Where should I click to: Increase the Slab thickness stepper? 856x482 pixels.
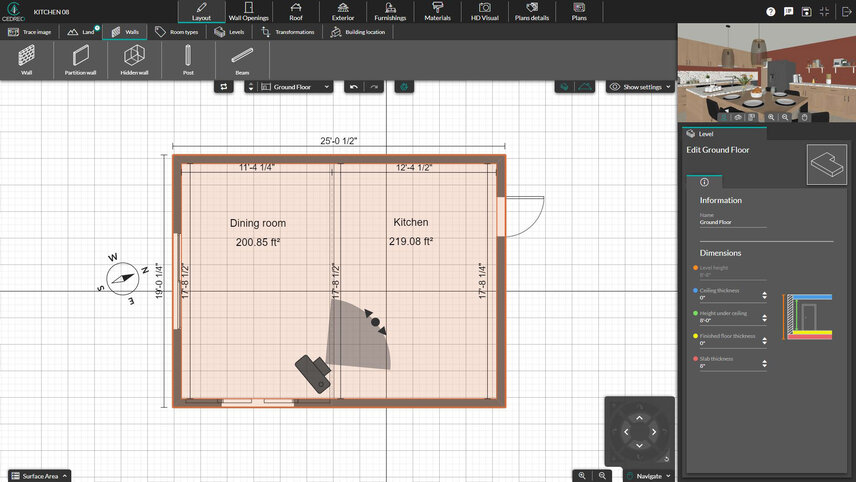(x=764, y=361)
